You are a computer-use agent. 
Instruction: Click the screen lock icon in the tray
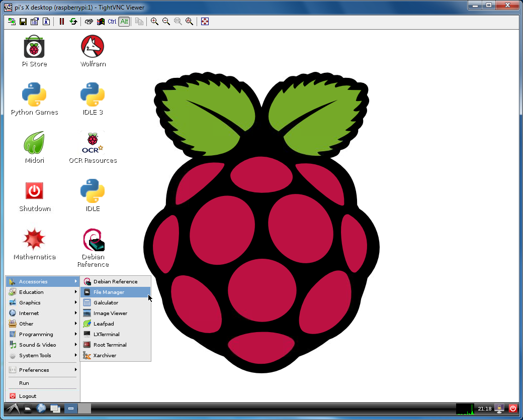click(x=499, y=408)
